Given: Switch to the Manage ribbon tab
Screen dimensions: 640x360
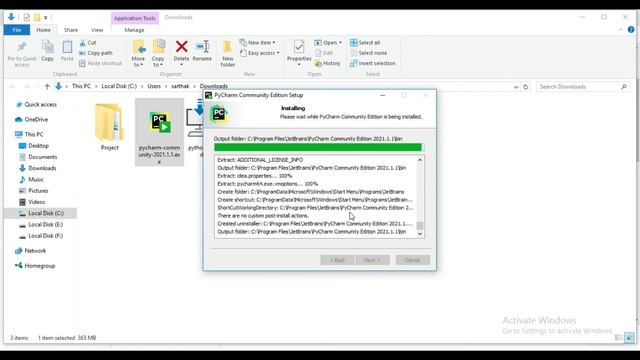Looking at the screenshot, I should pos(134,30).
